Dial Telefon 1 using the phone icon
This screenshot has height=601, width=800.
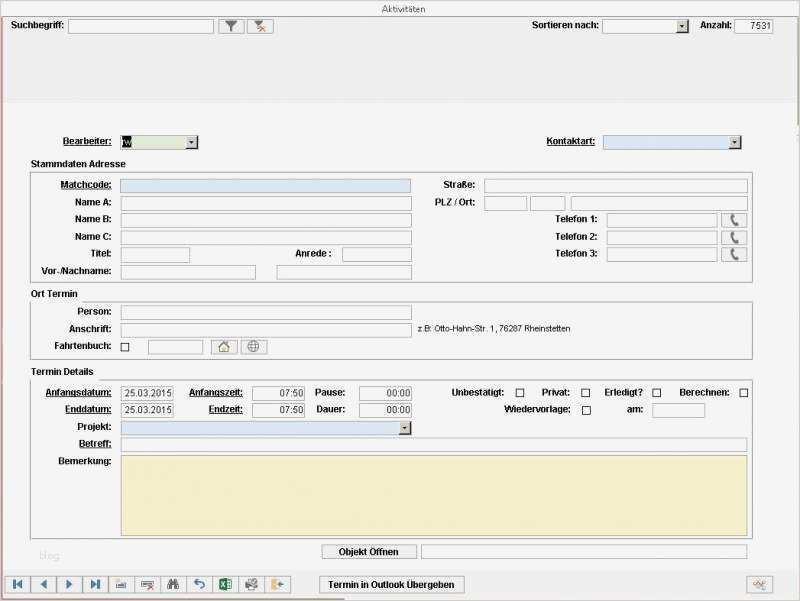click(x=735, y=219)
